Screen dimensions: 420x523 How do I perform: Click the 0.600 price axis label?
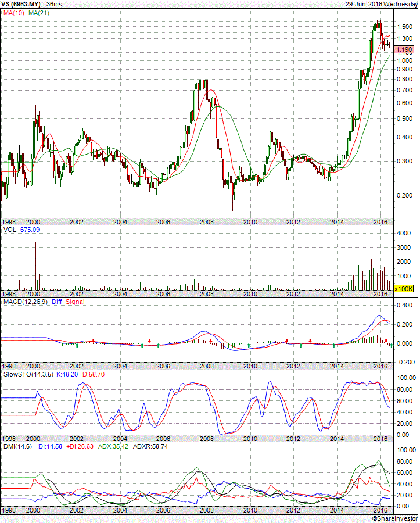tap(405, 103)
